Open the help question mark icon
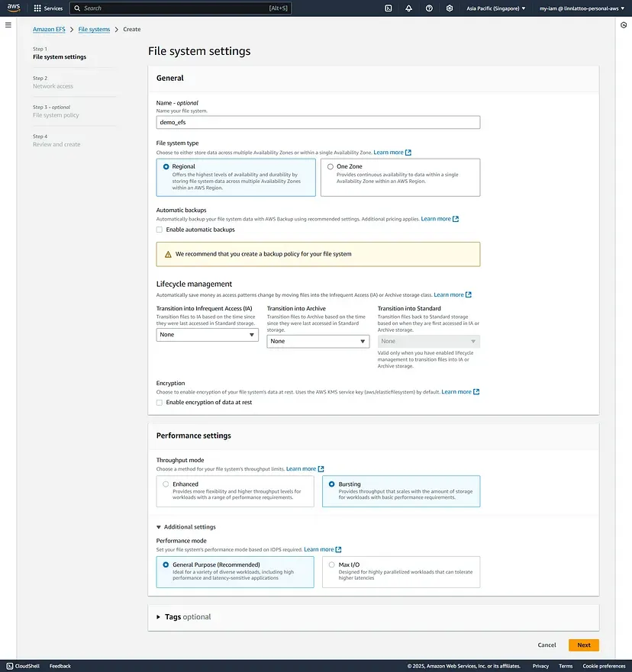 [429, 8]
